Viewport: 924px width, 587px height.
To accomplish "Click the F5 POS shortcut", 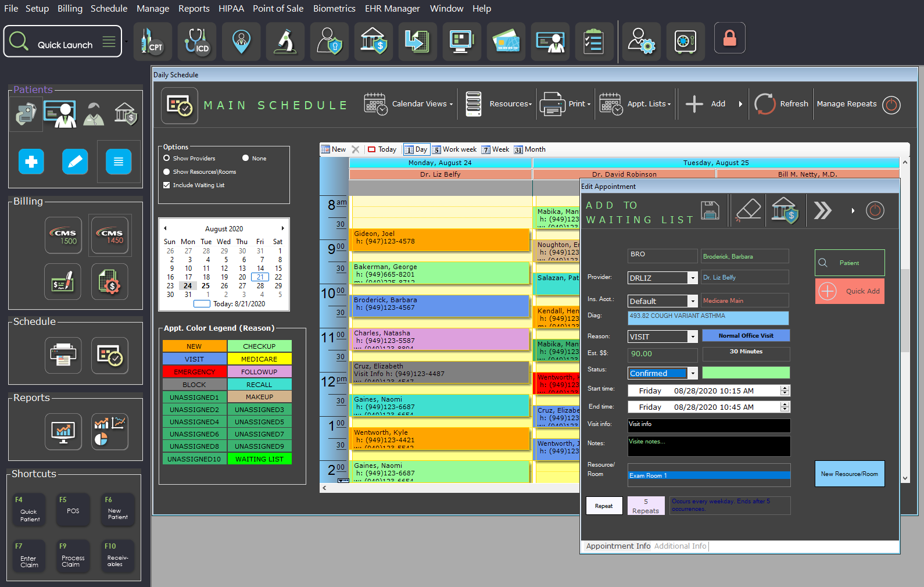I will pyautogui.click(x=73, y=509).
